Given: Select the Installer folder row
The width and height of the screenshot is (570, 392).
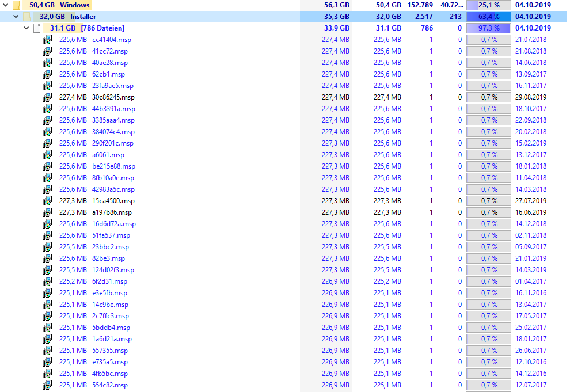Looking at the screenshot, I should (283, 17).
